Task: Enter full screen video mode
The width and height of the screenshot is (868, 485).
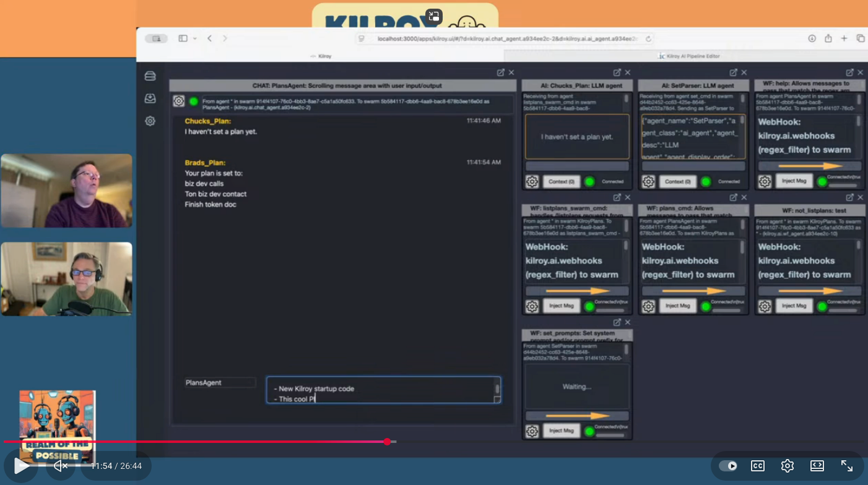Action: pos(847,466)
